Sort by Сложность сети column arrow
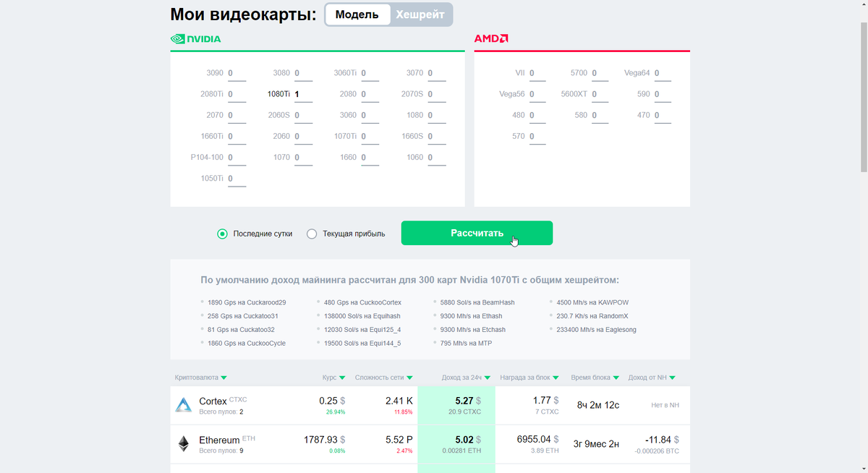This screenshot has height=473, width=868. pos(409,378)
